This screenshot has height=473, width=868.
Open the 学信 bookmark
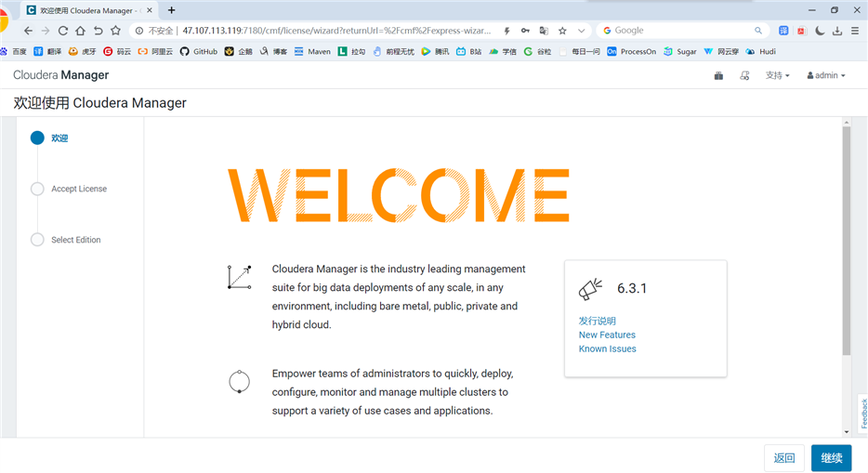(x=503, y=51)
